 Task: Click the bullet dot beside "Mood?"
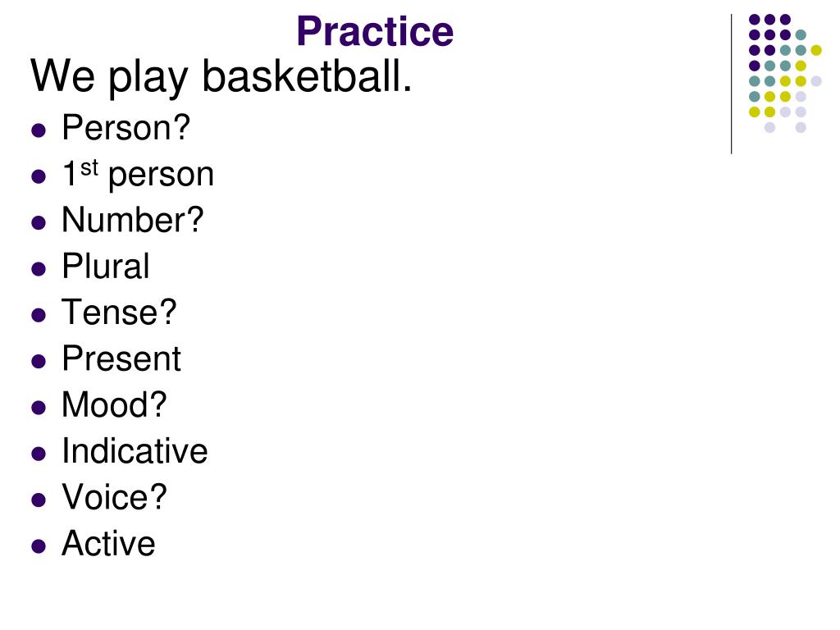coord(39,407)
